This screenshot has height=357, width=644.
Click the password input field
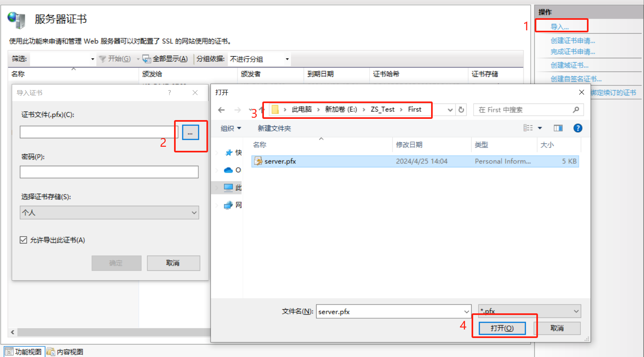(109, 172)
